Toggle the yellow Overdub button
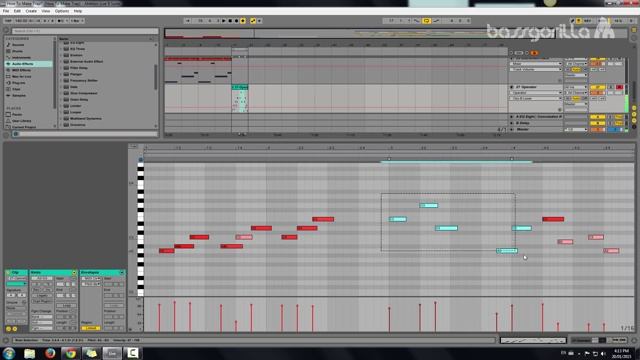The height and width of the screenshot is (360, 640). [x=243, y=21]
